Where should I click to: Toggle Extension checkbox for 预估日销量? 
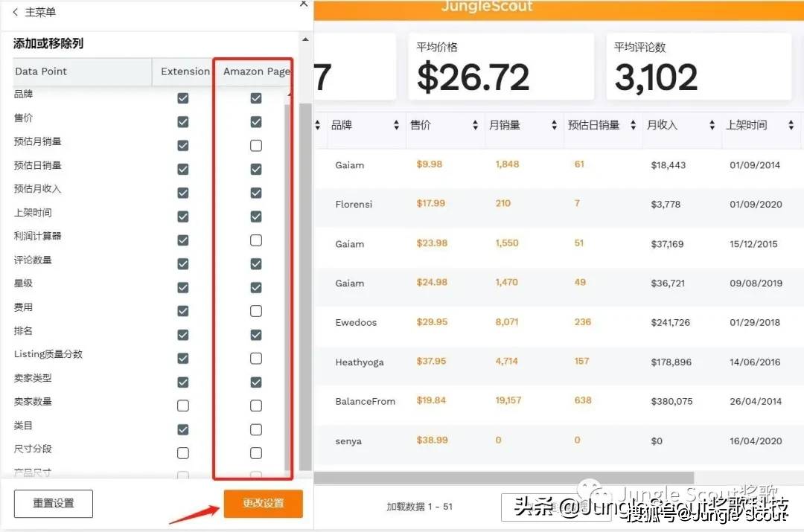click(183, 169)
